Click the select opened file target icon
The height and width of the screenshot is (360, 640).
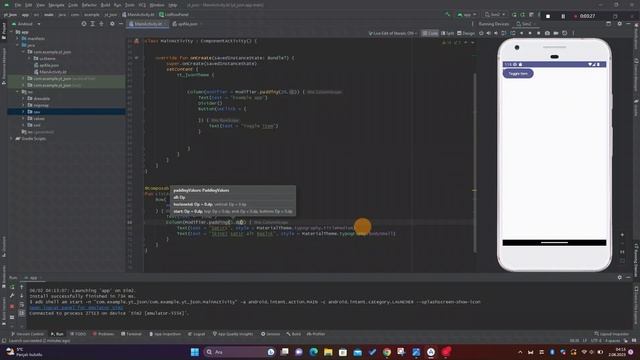point(84,24)
